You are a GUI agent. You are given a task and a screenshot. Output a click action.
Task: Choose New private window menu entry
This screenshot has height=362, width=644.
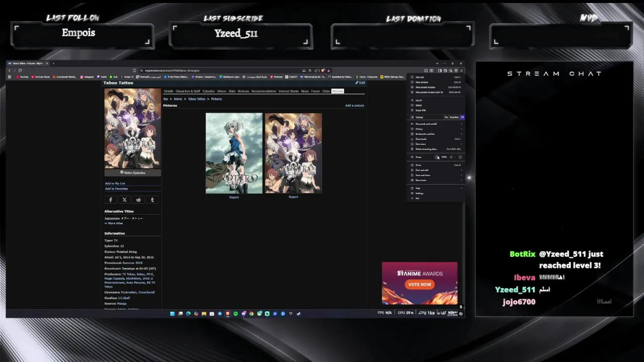coord(436,87)
